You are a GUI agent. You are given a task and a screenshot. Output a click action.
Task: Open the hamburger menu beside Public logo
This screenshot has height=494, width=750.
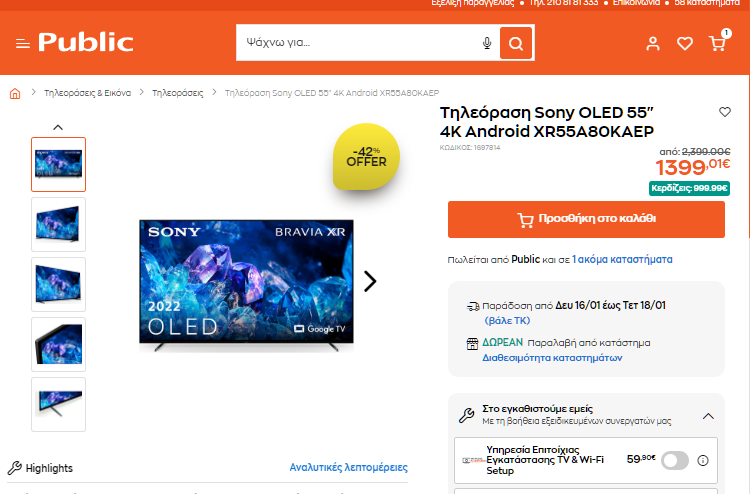click(x=22, y=44)
